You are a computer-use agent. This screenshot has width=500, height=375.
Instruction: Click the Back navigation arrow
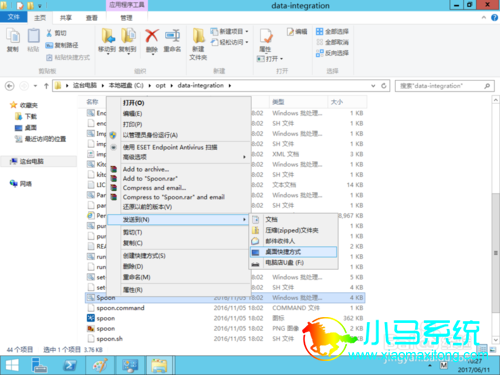tap(10, 86)
